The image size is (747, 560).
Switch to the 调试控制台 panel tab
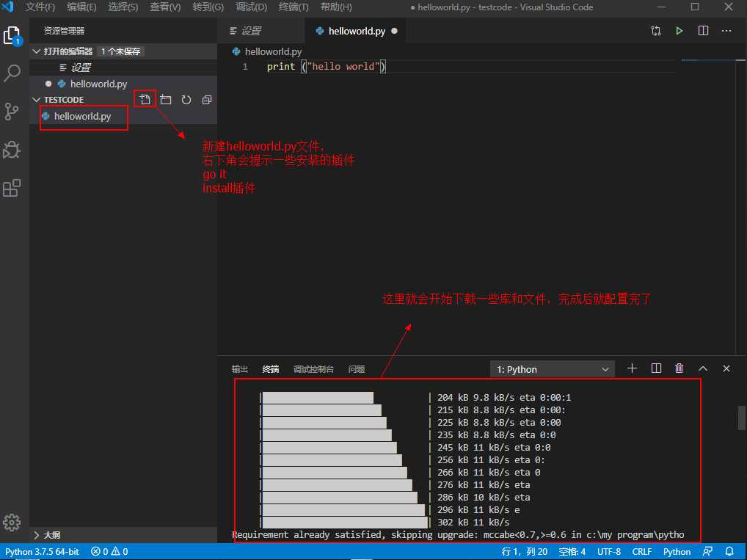313,369
